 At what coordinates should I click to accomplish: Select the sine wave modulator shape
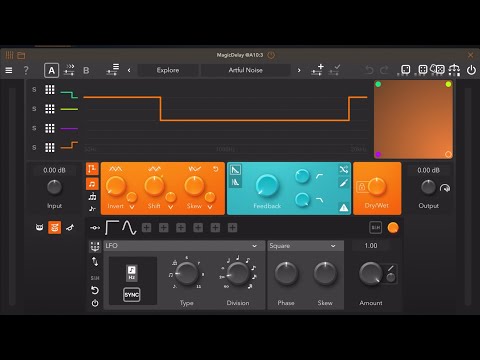[129, 228]
